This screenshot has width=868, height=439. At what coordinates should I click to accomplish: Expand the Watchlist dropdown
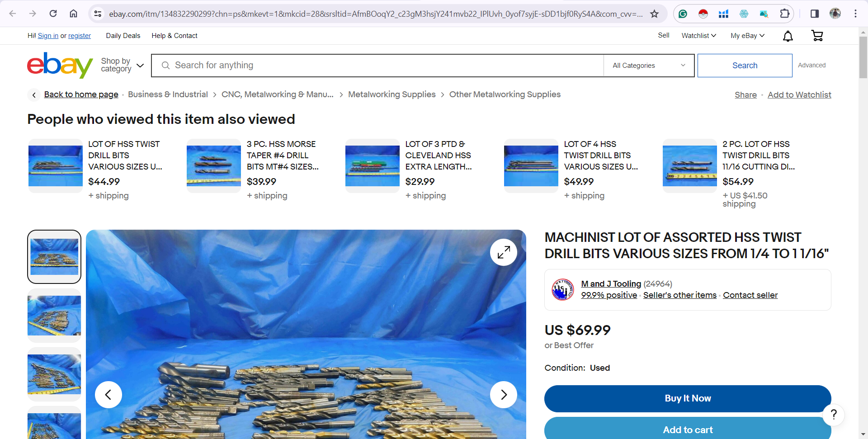698,36
